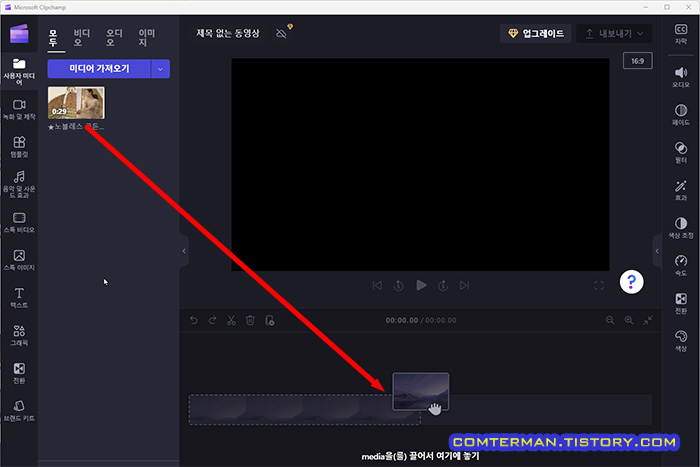Select the 모두 media tab
Viewport: 700px width, 467px height.
[53, 38]
